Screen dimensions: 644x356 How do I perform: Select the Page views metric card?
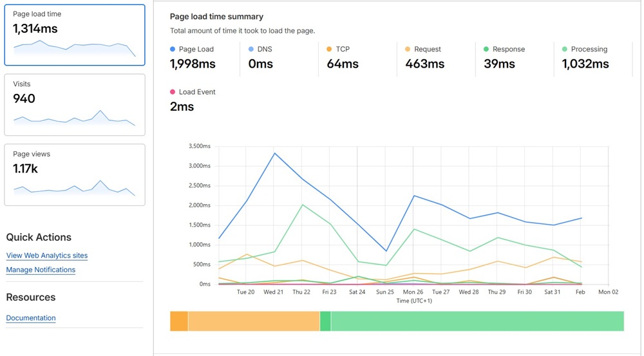[x=75, y=174]
